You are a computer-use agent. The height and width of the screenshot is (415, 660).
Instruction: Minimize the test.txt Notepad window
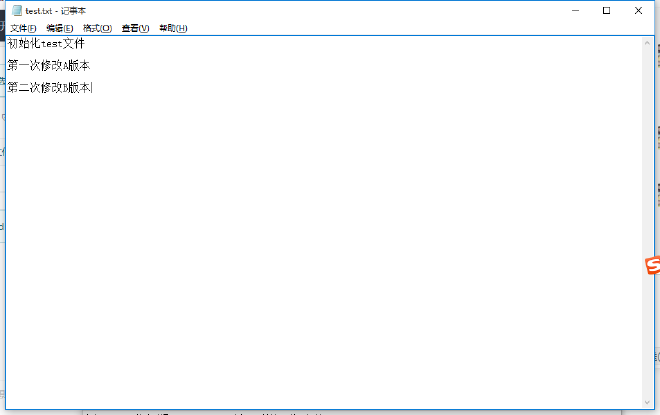coord(576,10)
